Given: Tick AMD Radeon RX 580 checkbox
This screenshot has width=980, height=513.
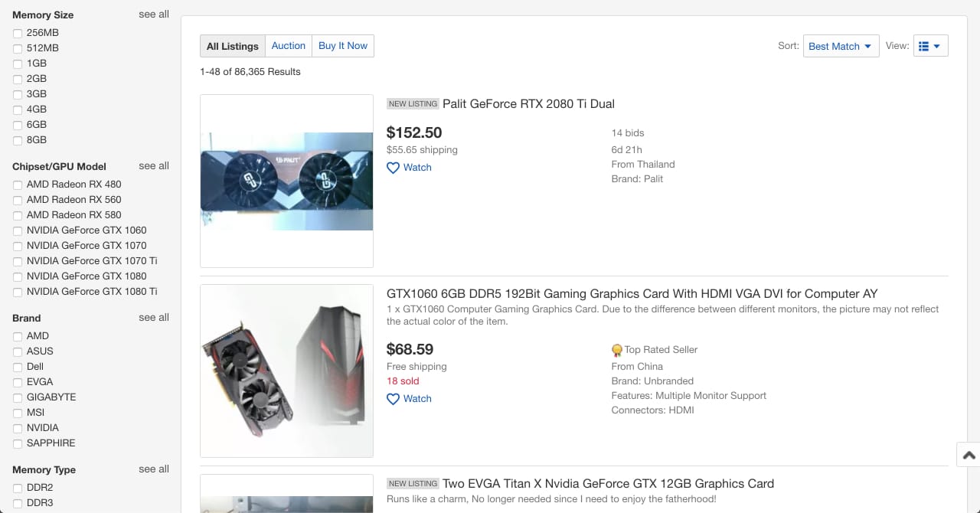Looking at the screenshot, I should click(18, 215).
